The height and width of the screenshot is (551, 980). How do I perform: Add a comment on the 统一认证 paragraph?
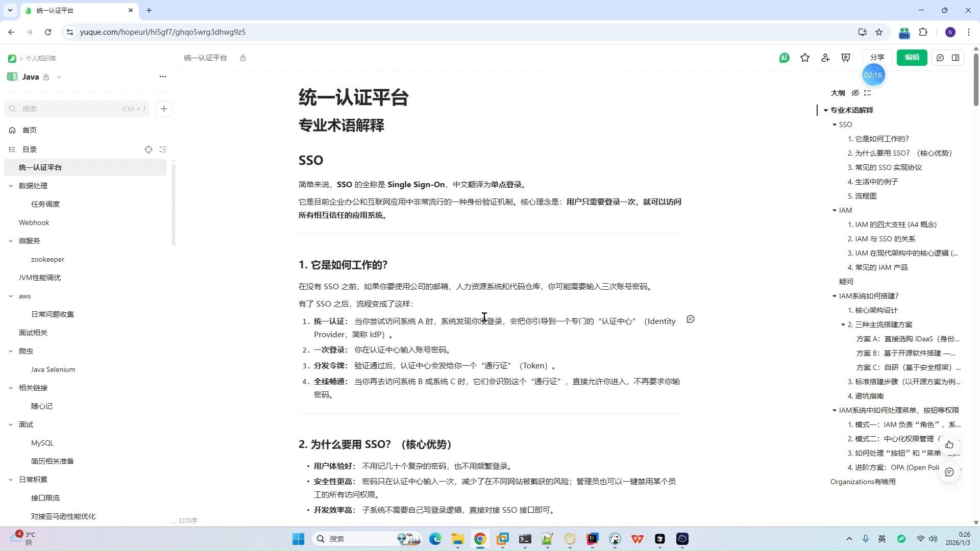pos(691,319)
